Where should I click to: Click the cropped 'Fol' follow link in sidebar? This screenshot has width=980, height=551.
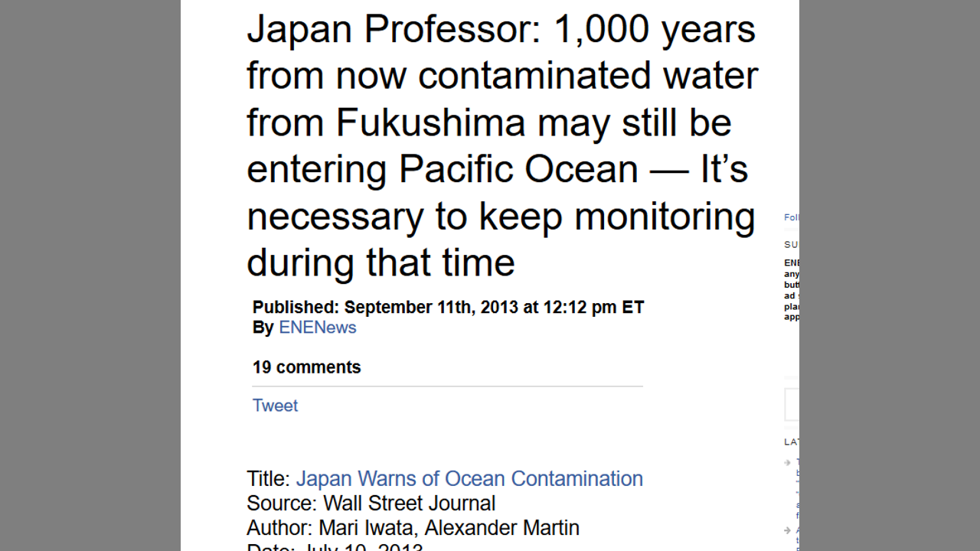[x=791, y=217]
